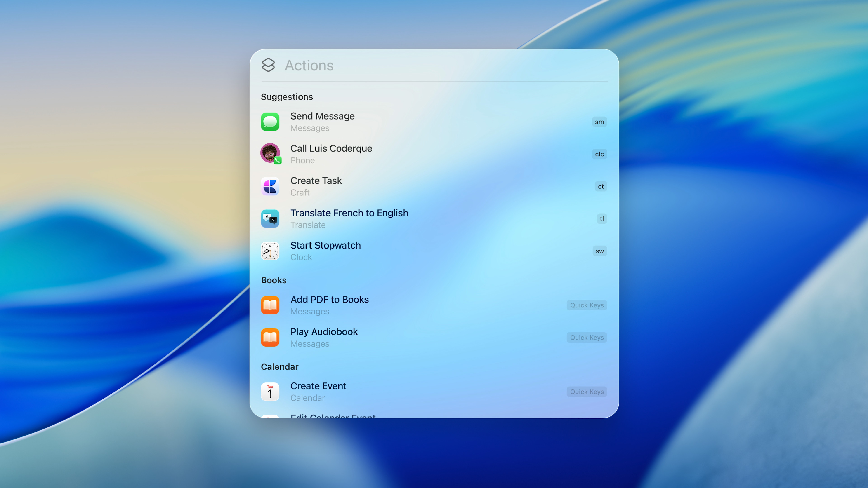Viewport: 868px width, 488px height.
Task: Click the green Messages app icon
Action: 270,122
